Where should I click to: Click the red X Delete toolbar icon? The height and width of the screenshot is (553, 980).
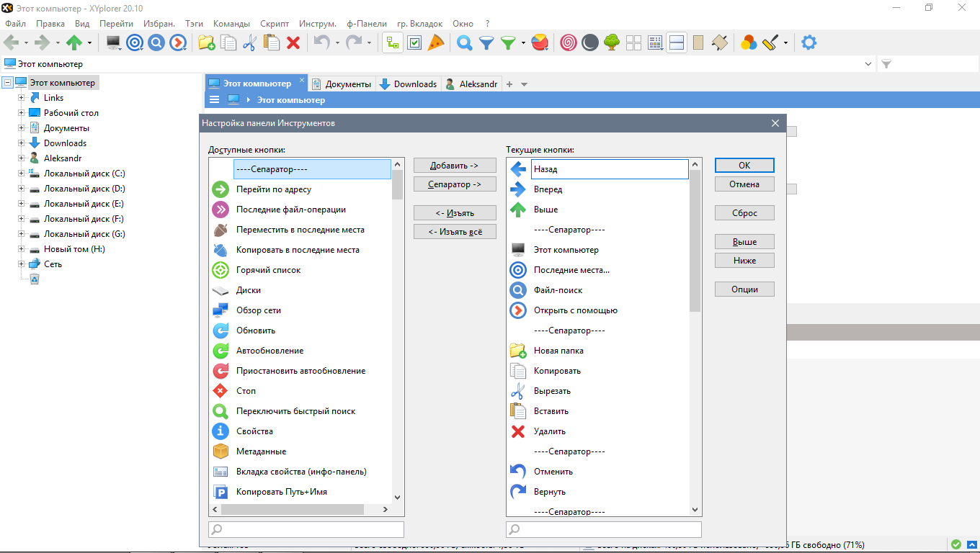(x=293, y=42)
